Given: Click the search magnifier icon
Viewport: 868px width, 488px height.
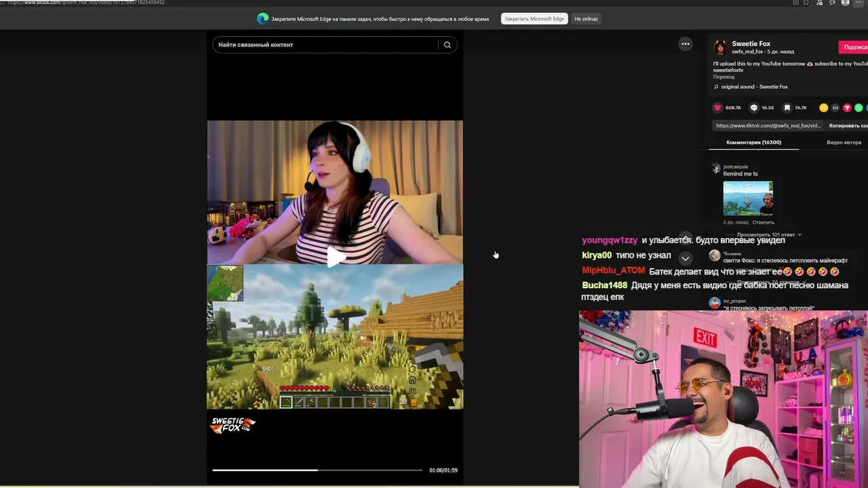Looking at the screenshot, I should pyautogui.click(x=447, y=45).
